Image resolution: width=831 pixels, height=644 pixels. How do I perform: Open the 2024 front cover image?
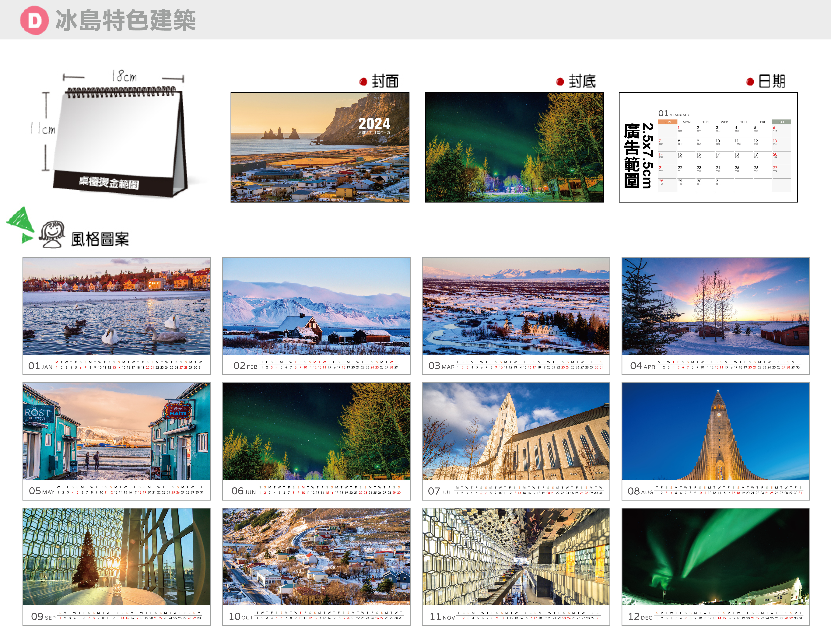point(320,147)
